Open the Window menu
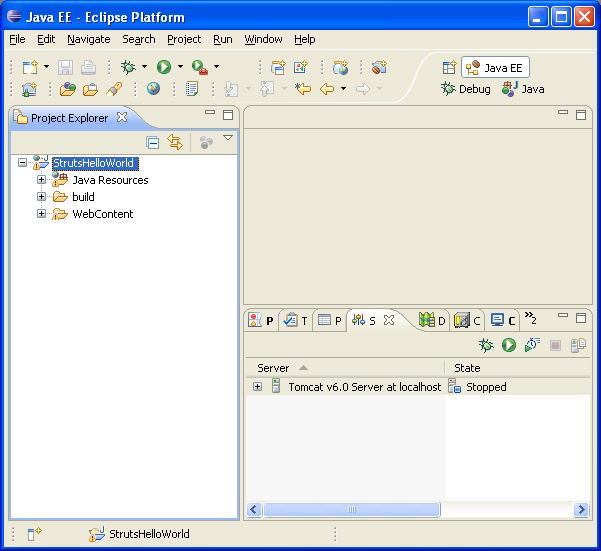This screenshot has height=551, width=601. click(263, 39)
